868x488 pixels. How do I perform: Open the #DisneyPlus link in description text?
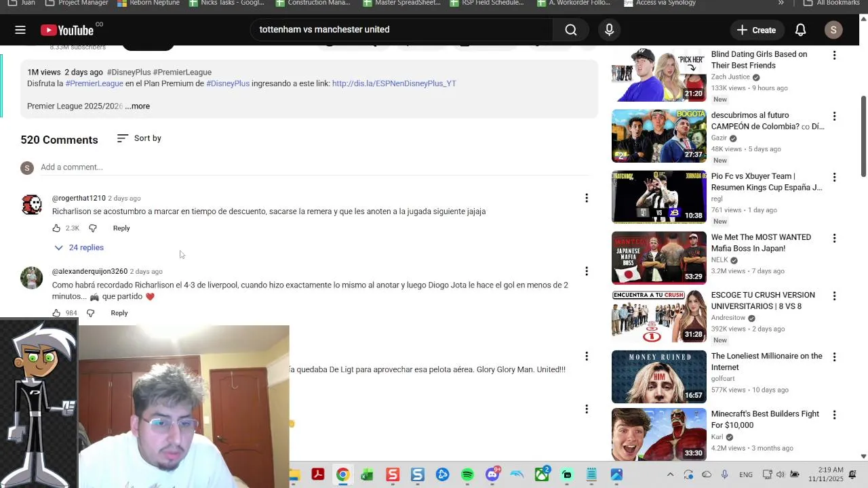click(228, 83)
